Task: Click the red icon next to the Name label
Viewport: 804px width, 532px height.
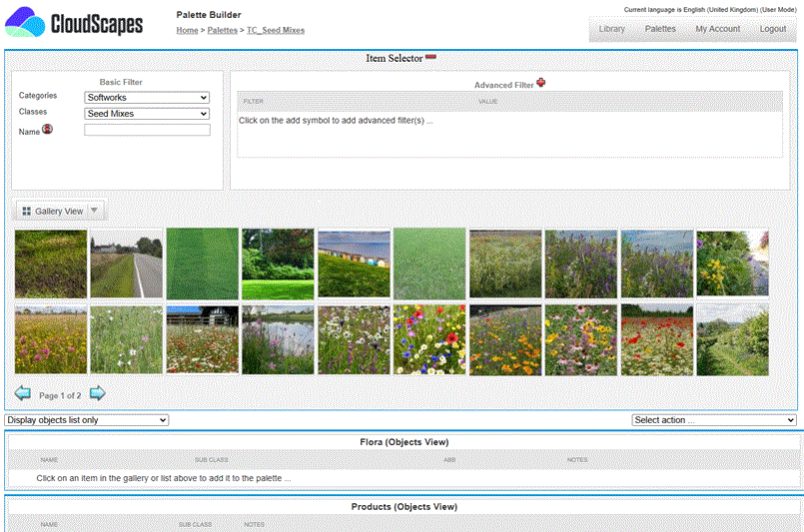Action: pyautogui.click(x=47, y=129)
